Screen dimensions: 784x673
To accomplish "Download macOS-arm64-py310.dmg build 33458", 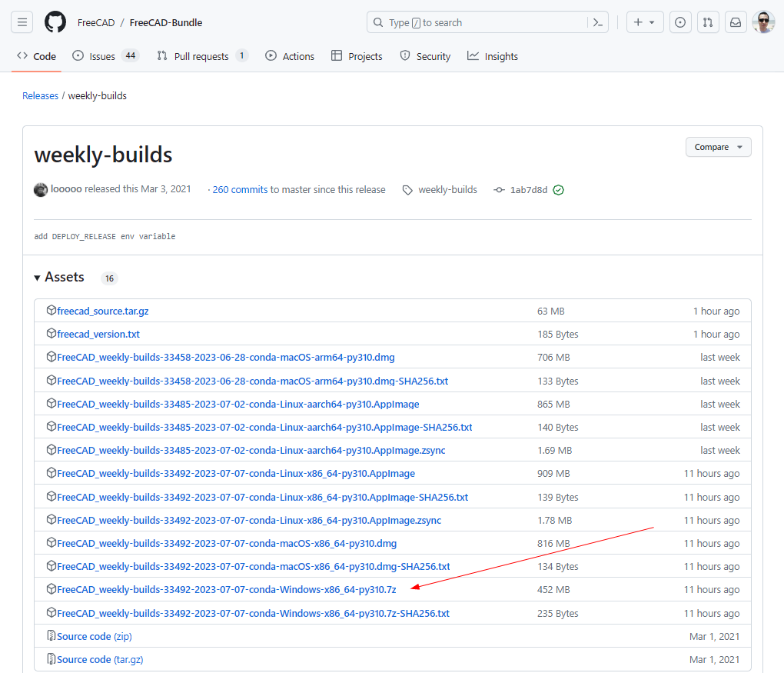I will 225,357.
